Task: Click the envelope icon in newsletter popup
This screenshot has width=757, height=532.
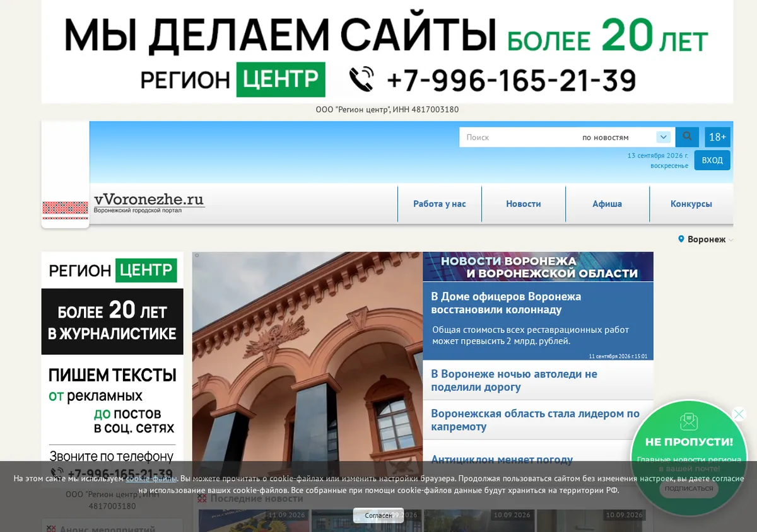Action: pos(689,422)
